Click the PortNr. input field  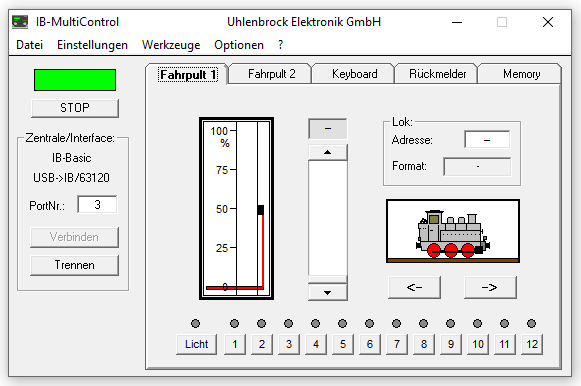pyautogui.click(x=97, y=204)
